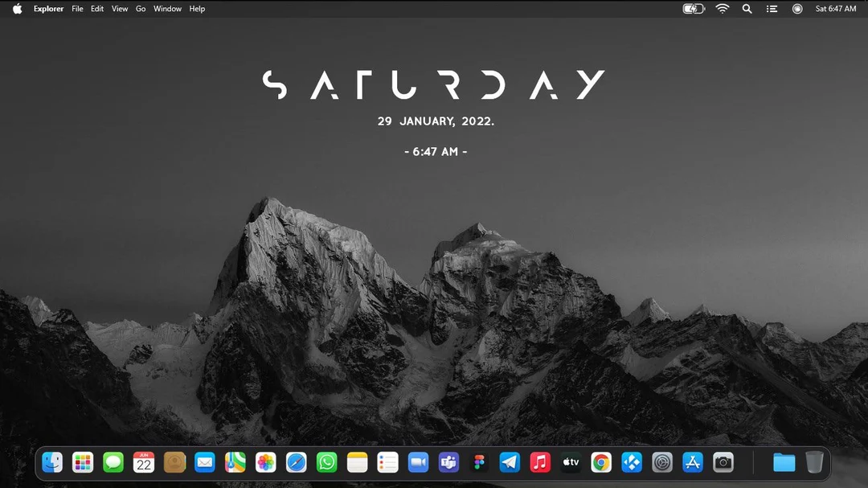This screenshot has width=868, height=488.
Task: Open System Preferences from the dock
Action: pos(661,462)
